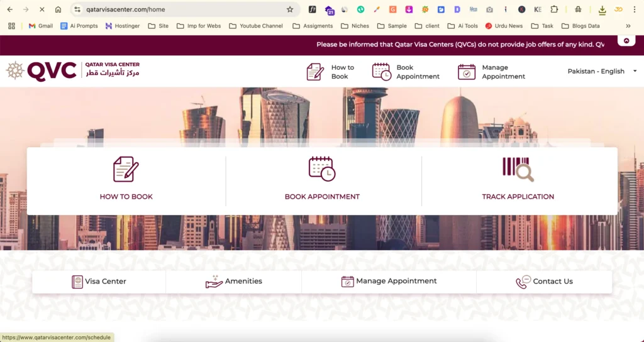Open Book Appointment in header navigation

click(406, 72)
